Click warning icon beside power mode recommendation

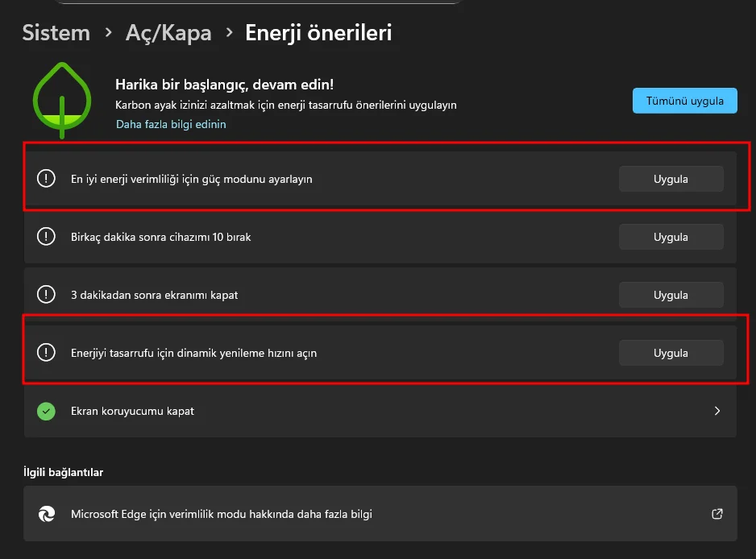coord(46,178)
